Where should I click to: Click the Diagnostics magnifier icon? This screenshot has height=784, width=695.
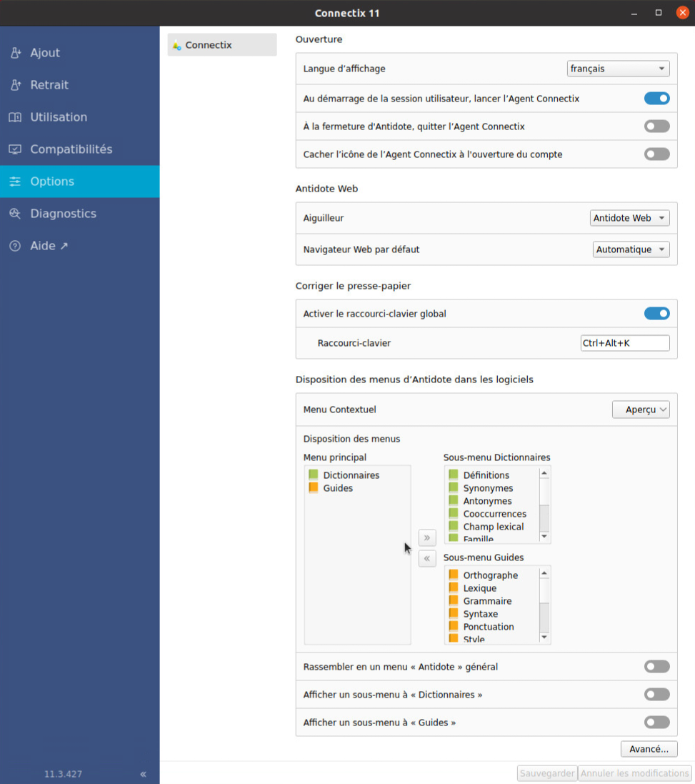[16, 214]
